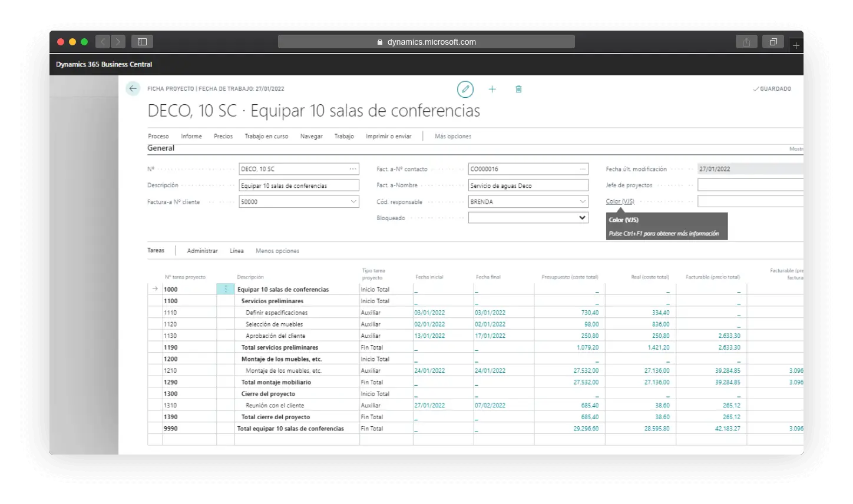Image resolution: width=853 pixels, height=504 pixels.
Task: Click Menos opciones in Tareas section
Action: [277, 251]
